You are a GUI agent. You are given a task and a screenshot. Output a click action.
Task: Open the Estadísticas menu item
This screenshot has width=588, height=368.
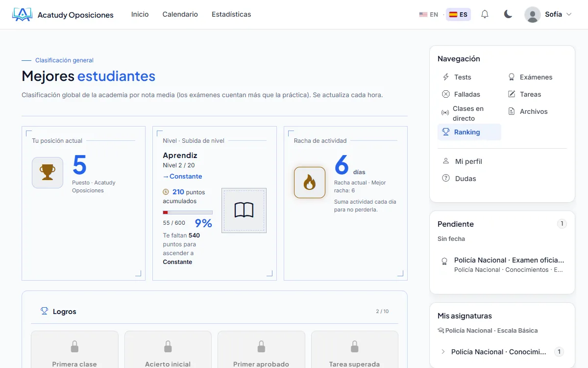pyautogui.click(x=231, y=14)
